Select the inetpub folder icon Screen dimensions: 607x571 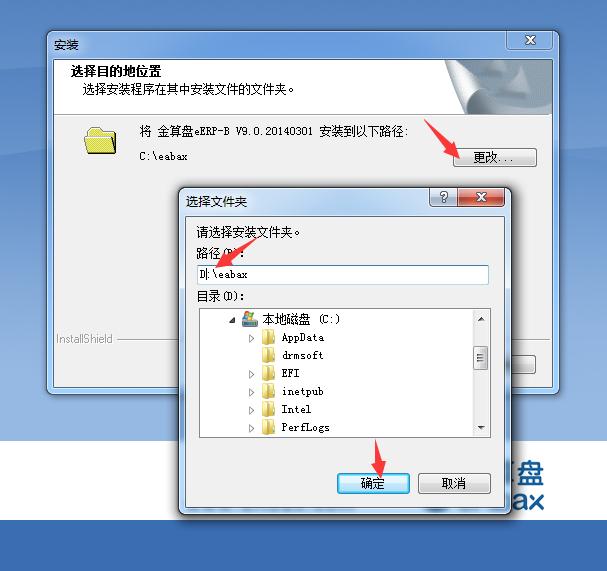coord(268,391)
